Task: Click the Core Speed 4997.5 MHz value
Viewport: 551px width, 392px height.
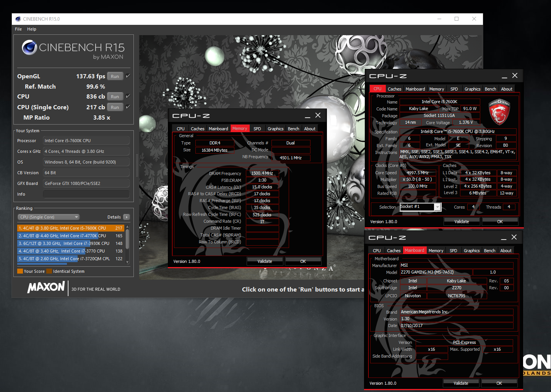Action: coord(418,173)
